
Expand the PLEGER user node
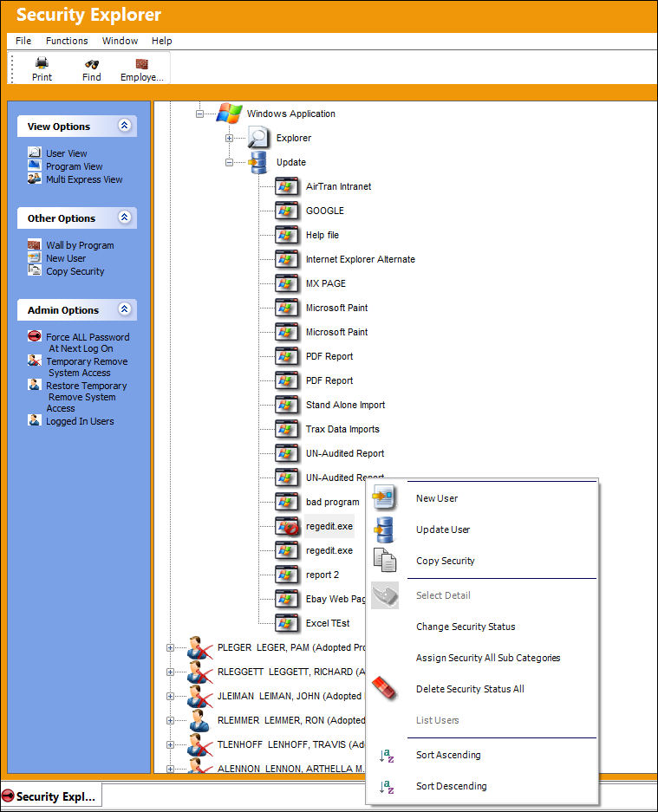coord(170,648)
